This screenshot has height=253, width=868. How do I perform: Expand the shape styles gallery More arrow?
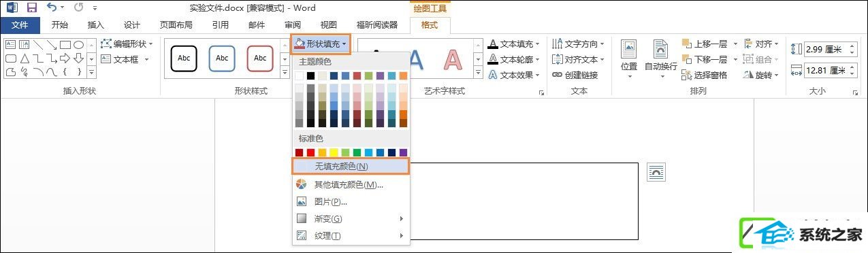285,73
